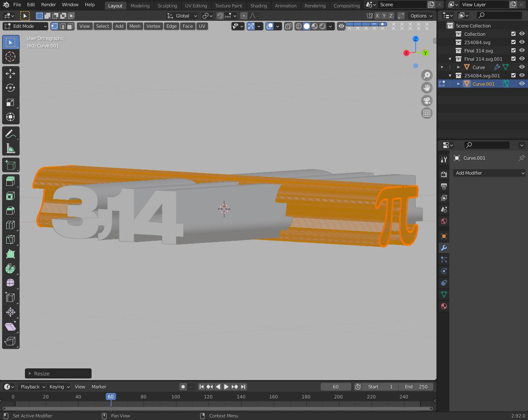528x420 pixels.
Task: Enable face select mode
Action: click(70, 26)
